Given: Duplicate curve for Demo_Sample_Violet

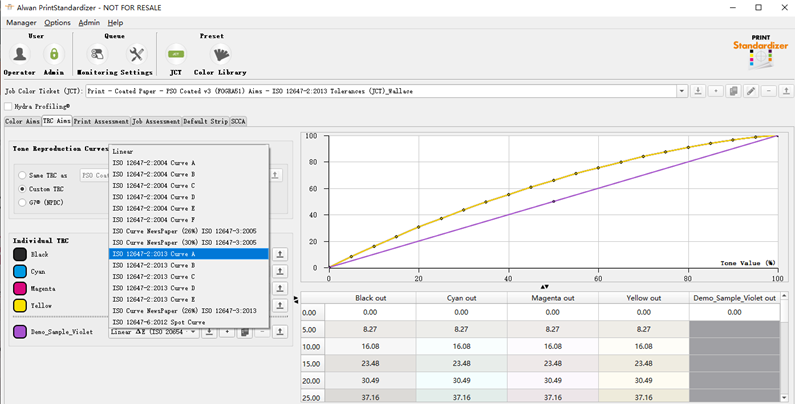Looking at the screenshot, I should [x=244, y=332].
